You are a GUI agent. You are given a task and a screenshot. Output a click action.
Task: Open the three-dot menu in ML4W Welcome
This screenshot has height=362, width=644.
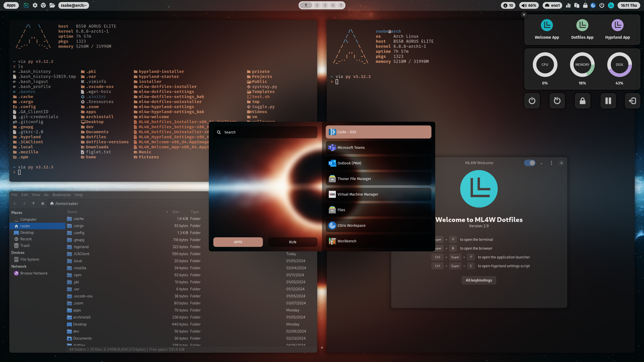tap(551, 163)
